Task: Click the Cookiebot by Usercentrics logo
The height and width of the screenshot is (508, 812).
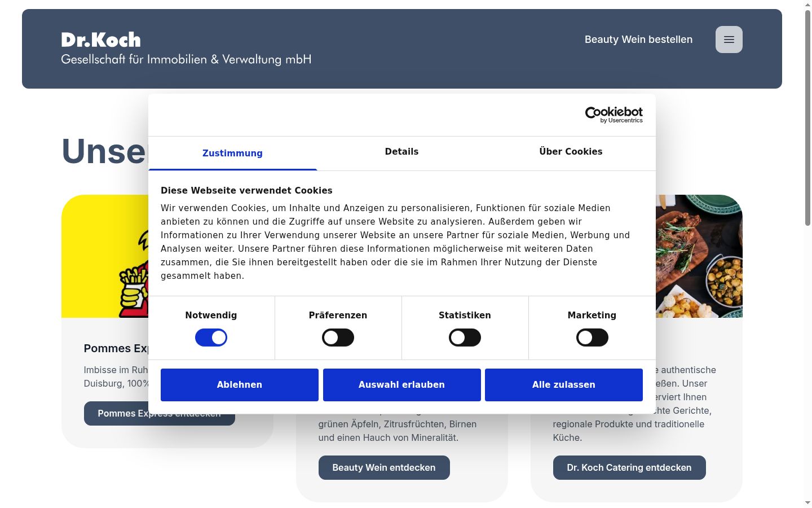Action: point(614,115)
